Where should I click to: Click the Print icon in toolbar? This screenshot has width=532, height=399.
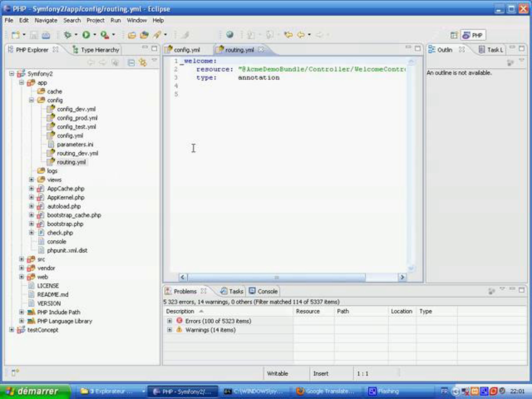46,35
